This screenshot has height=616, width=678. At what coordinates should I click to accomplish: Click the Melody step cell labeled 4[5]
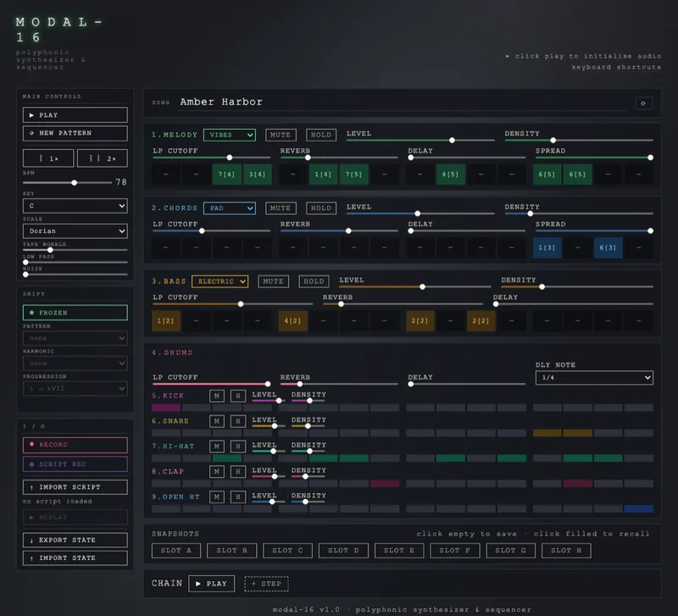pyautogui.click(x=451, y=175)
